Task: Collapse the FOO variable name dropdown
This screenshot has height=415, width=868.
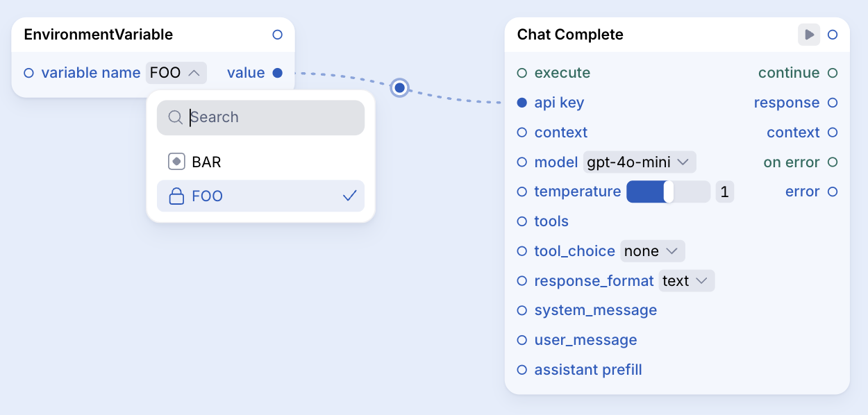Action: 176,73
